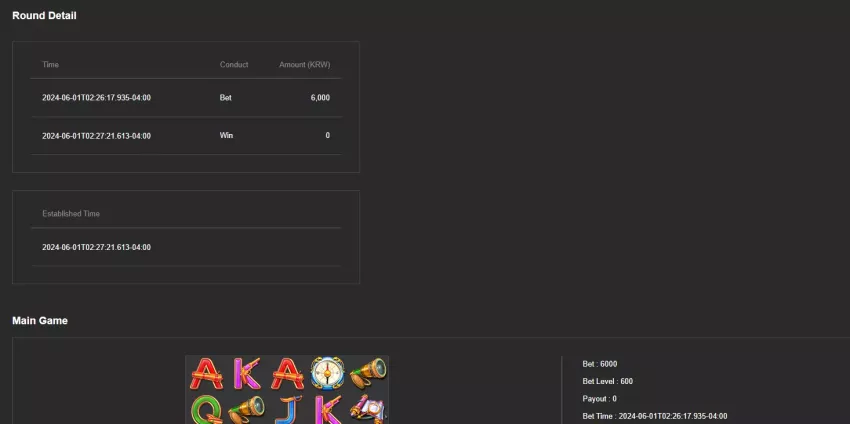Image resolution: width=850 pixels, height=424 pixels.
Task: Click the Main Game heading
Action: 40,320
